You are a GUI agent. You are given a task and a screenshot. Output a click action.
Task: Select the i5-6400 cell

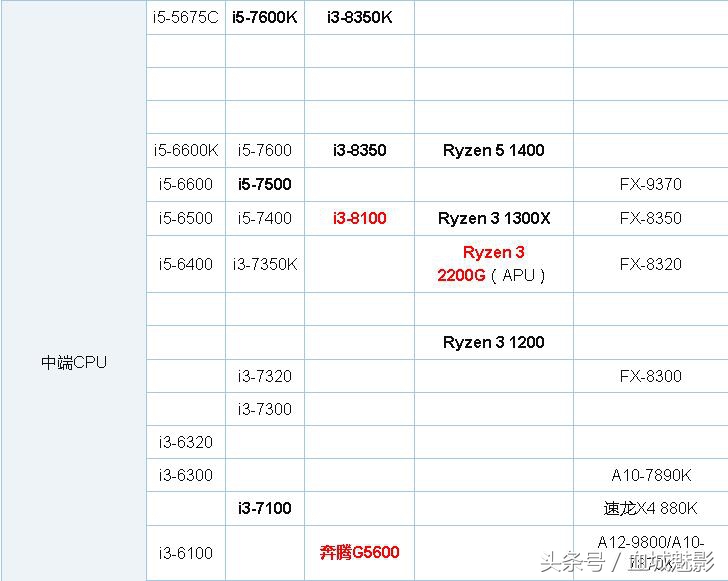tap(186, 264)
